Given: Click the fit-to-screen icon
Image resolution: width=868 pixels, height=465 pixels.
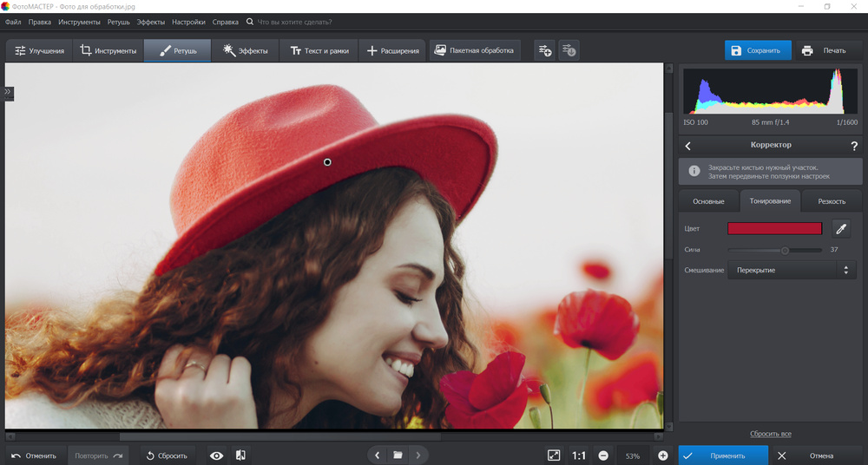Looking at the screenshot, I should (x=554, y=455).
